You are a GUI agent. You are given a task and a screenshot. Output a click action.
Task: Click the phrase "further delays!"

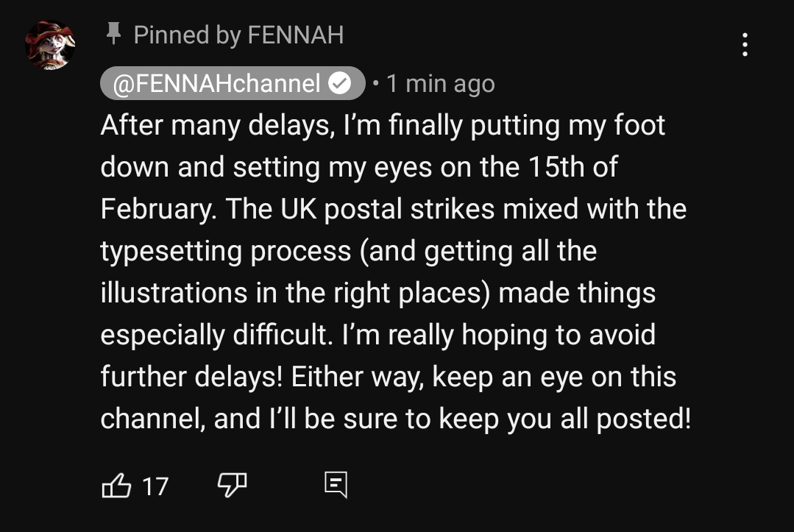coord(192,377)
